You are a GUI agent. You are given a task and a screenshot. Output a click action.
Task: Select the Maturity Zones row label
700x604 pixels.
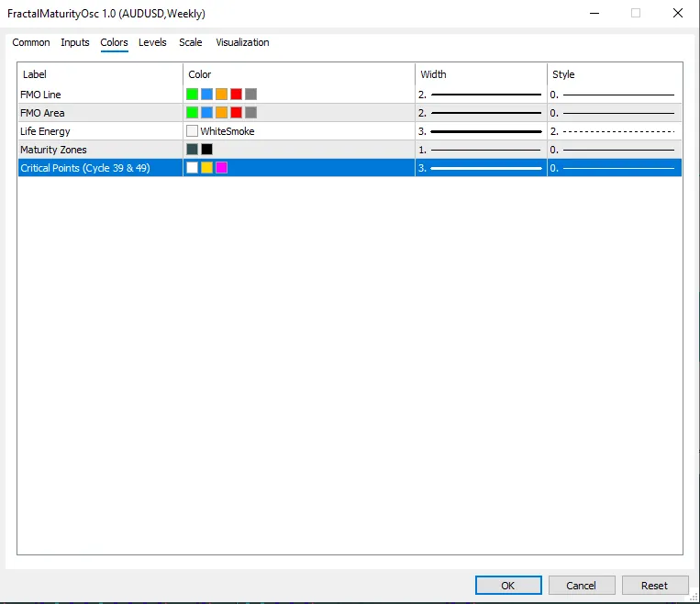pos(53,150)
